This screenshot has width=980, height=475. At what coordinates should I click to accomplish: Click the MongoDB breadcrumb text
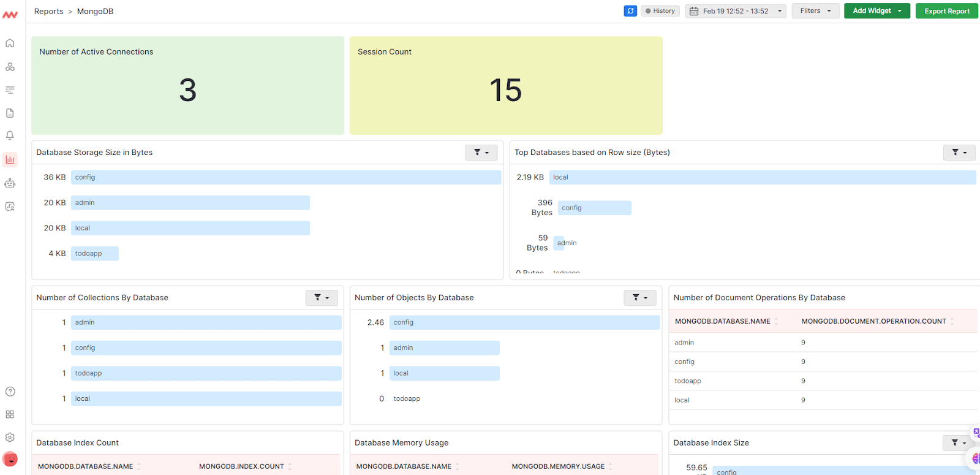pos(95,12)
